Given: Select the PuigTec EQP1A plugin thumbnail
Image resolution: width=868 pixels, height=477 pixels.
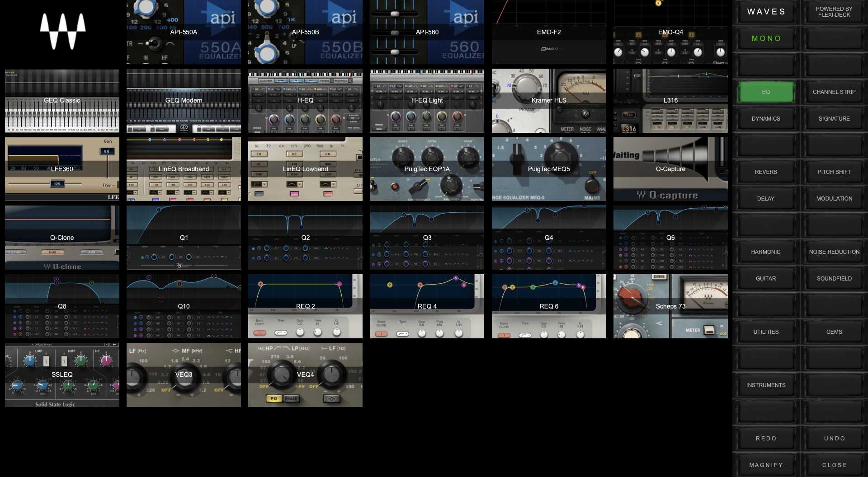Looking at the screenshot, I should (427, 169).
